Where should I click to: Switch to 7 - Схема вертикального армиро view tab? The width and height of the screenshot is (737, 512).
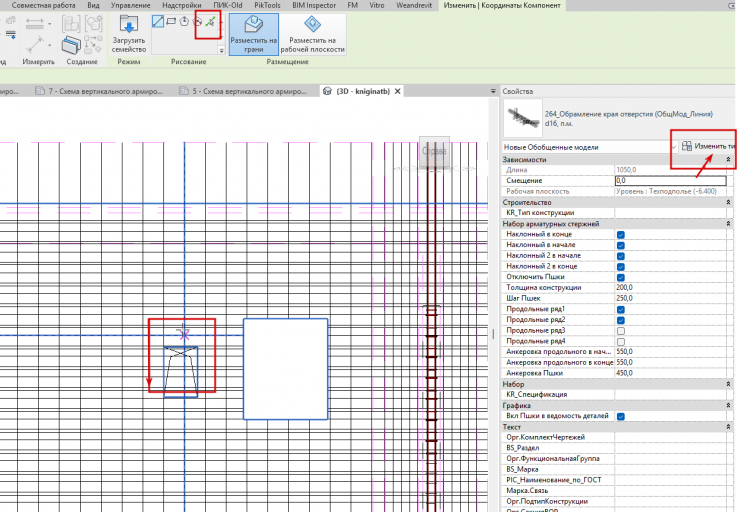[x=99, y=91]
